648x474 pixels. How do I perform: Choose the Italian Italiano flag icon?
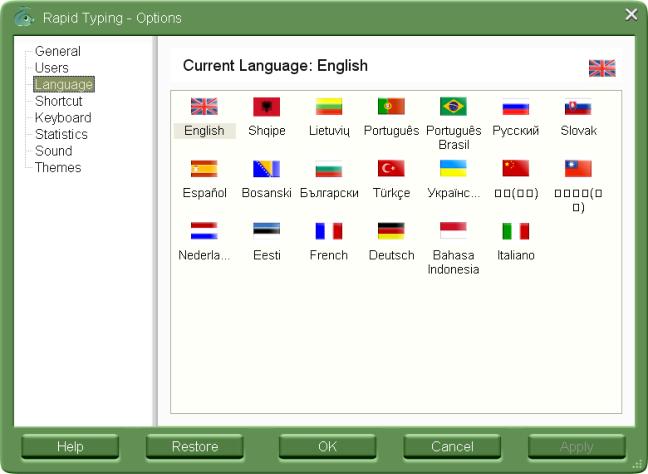pos(516,231)
